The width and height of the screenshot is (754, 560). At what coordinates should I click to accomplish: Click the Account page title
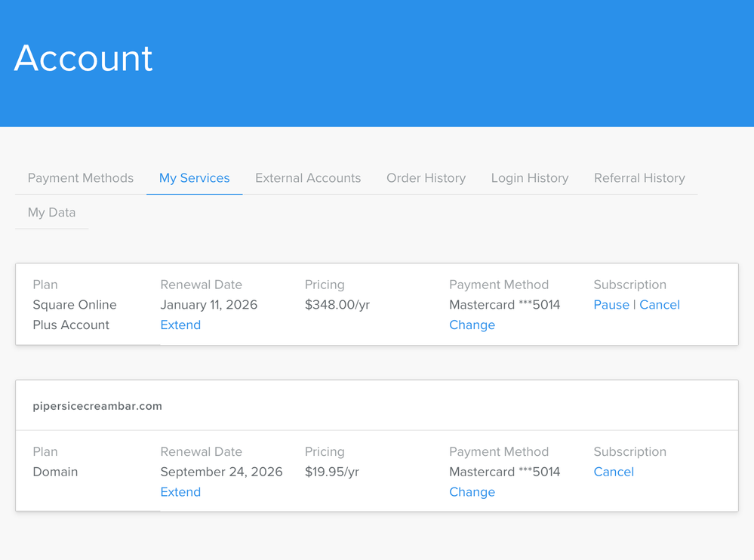click(x=83, y=58)
